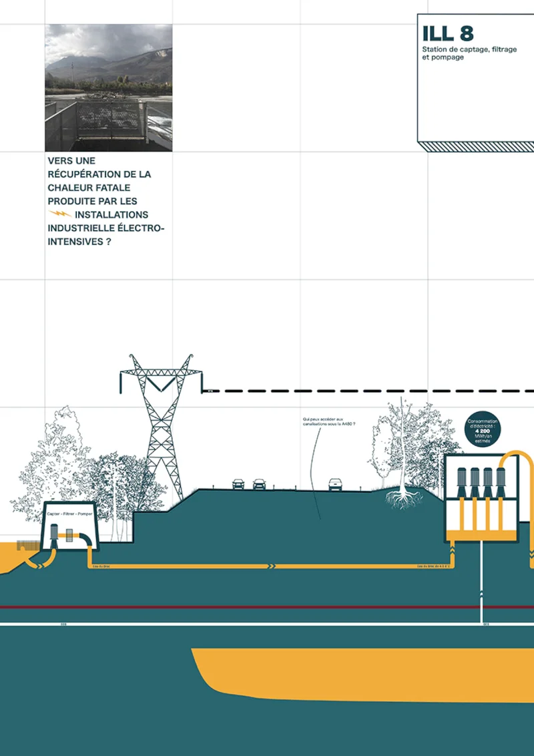
Task: Click the 'Qui peux accéder aux canalisations' annotation
Action: point(327,423)
